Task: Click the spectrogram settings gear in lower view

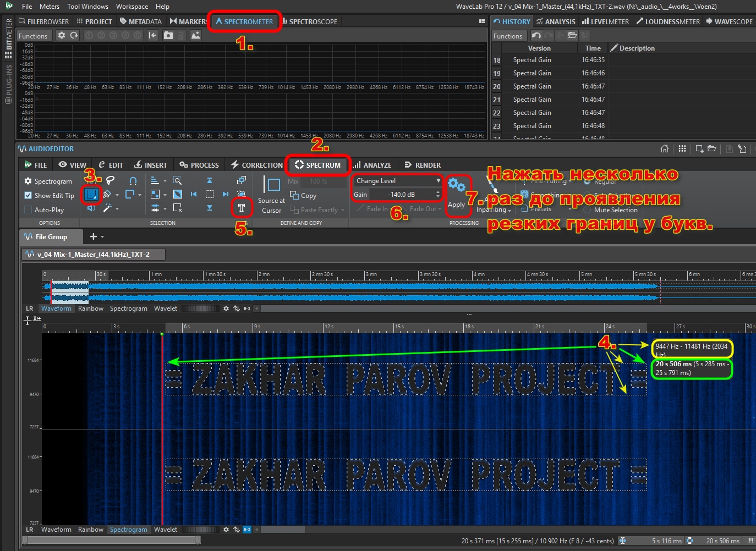Action: tap(226, 530)
